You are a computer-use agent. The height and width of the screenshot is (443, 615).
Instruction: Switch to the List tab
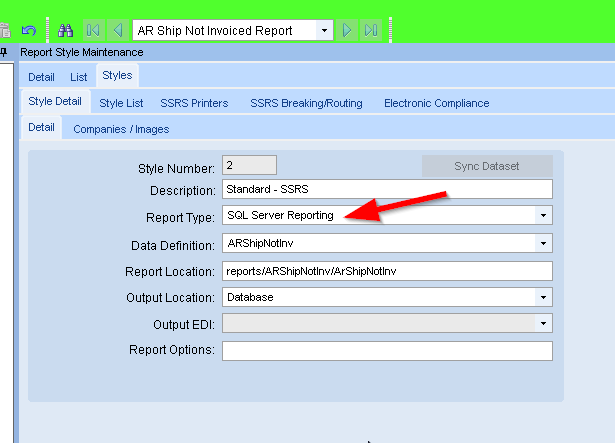coord(78,77)
